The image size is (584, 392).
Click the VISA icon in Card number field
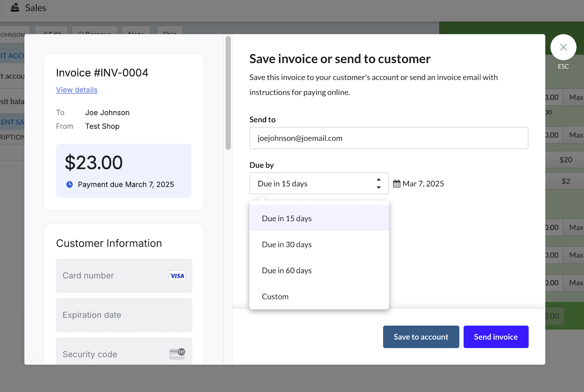pyautogui.click(x=177, y=276)
